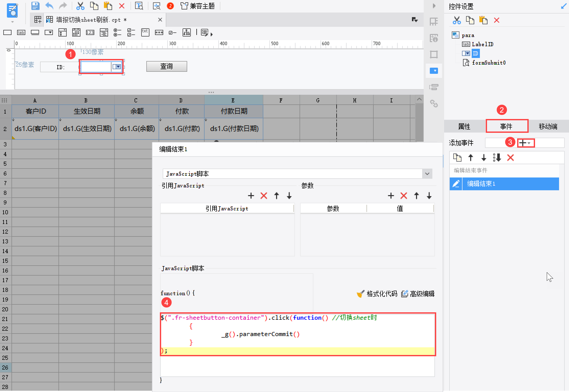Delete selected event with red X in event list
569x392 pixels.
pyautogui.click(x=510, y=158)
